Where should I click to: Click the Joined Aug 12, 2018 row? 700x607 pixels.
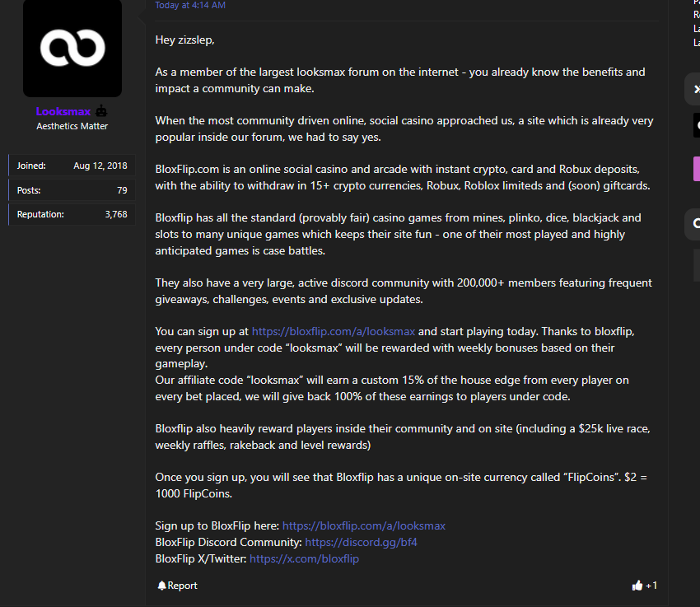tap(72, 166)
